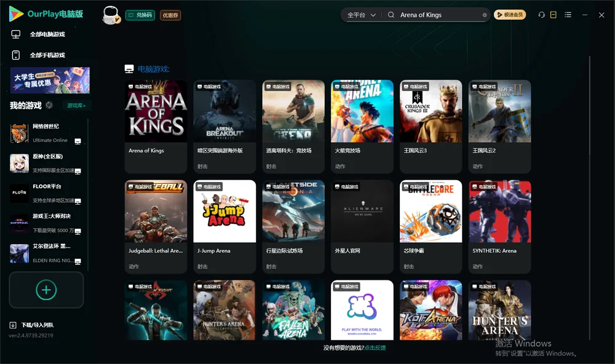
Task: Open the main menu list icon
Action: coord(568,15)
